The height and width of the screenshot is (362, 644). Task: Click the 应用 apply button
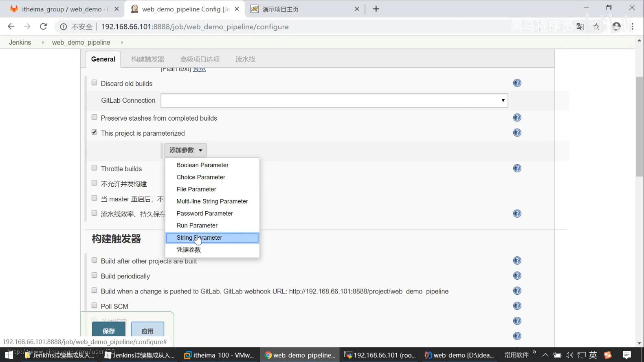(x=147, y=329)
